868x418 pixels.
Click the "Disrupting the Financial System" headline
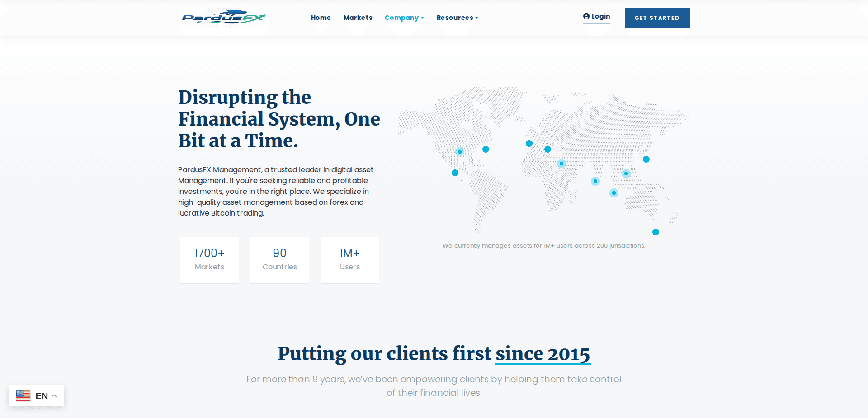point(279,119)
